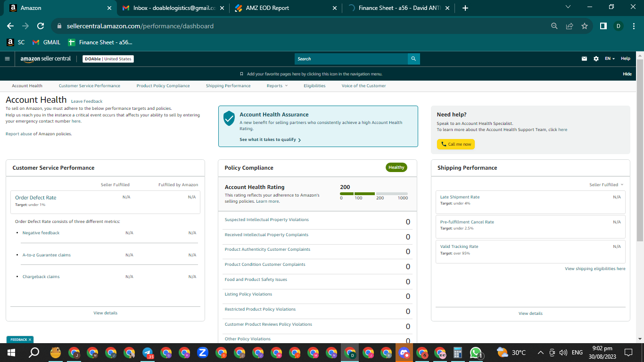Open the Chrome profile D avatar

pos(618,26)
